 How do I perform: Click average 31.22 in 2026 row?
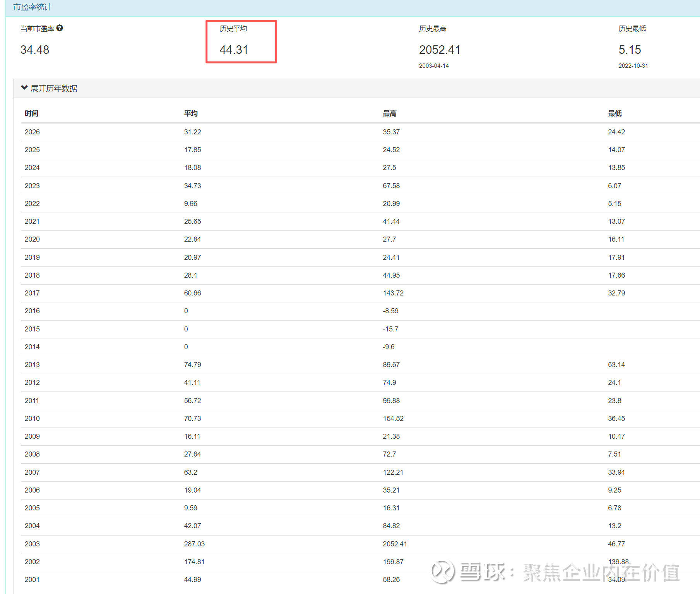(x=193, y=132)
